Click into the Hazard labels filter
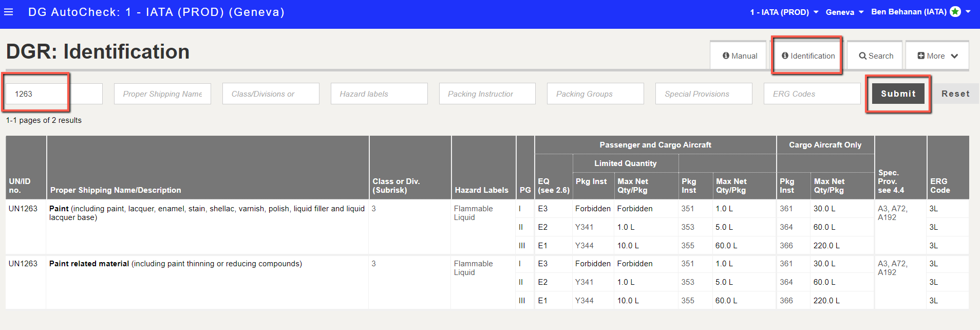This screenshot has height=330, width=980. coord(379,94)
